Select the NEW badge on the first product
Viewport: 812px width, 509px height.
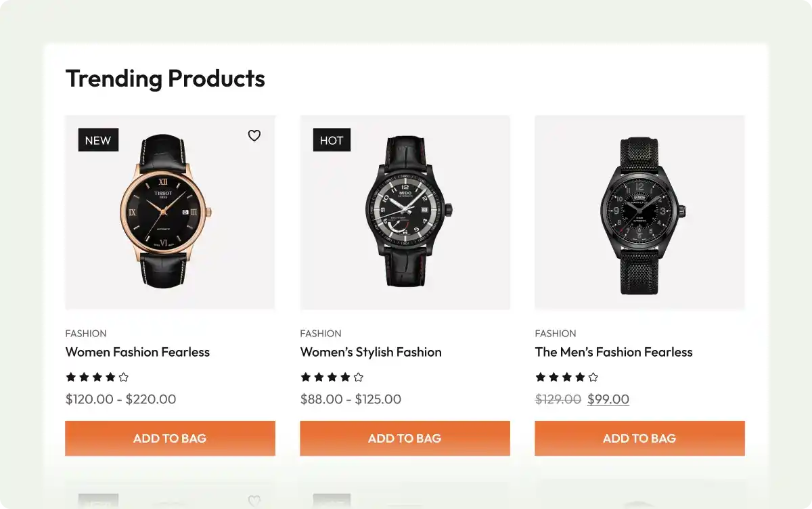(x=97, y=140)
